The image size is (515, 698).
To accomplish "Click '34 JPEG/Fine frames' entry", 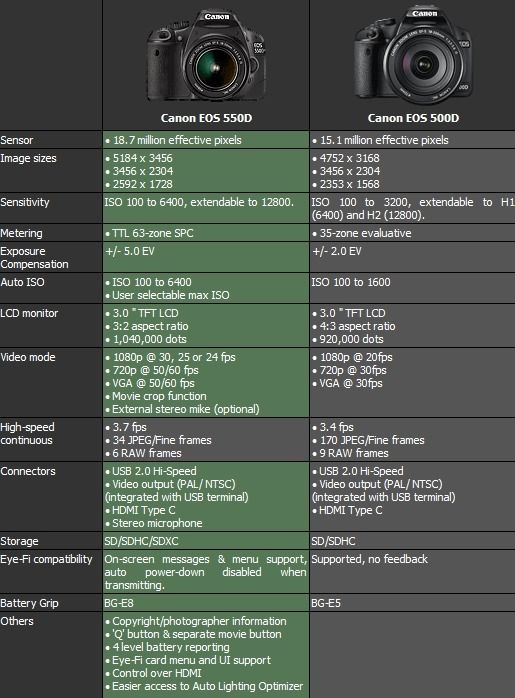I will pyautogui.click(x=162, y=440).
